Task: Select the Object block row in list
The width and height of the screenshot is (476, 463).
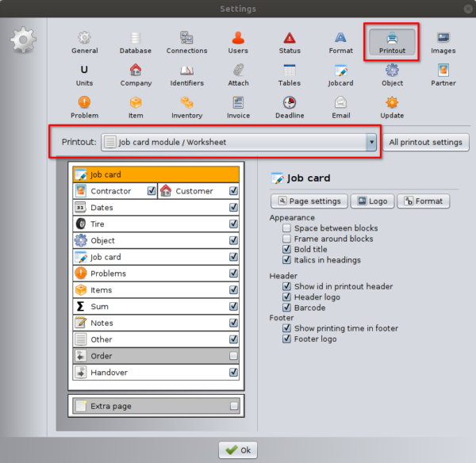Action: 156,240
